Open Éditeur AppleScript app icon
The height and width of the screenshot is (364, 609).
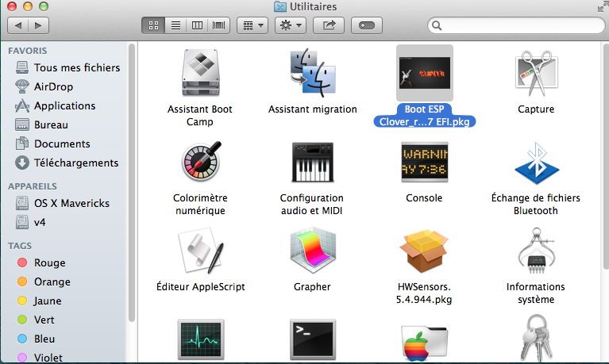point(201,251)
